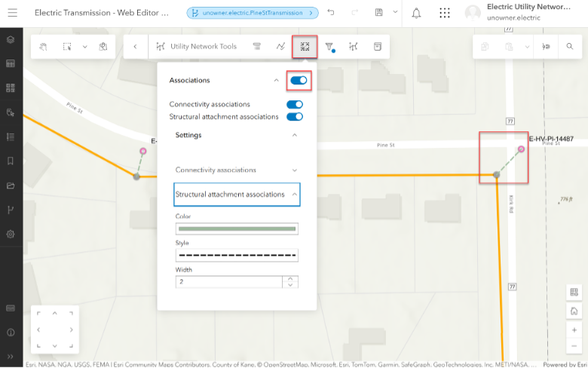The width and height of the screenshot is (588, 368).
Task: Open the info icon in sidebar
Action: (11, 333)
